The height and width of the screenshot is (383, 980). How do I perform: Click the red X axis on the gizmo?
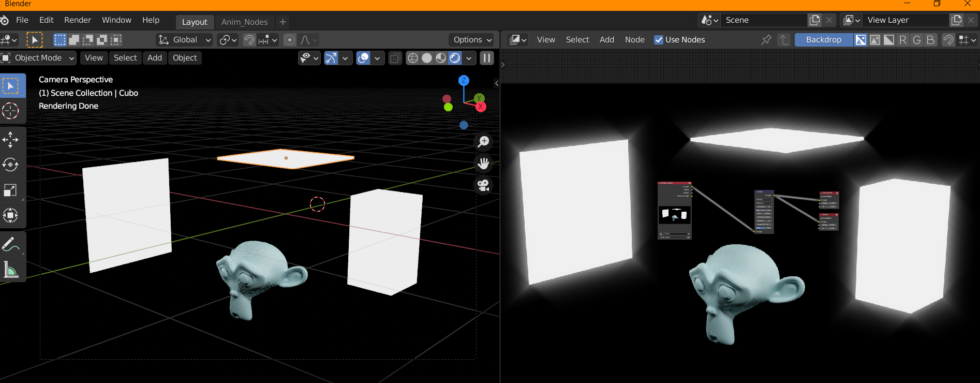pos(481,107)
